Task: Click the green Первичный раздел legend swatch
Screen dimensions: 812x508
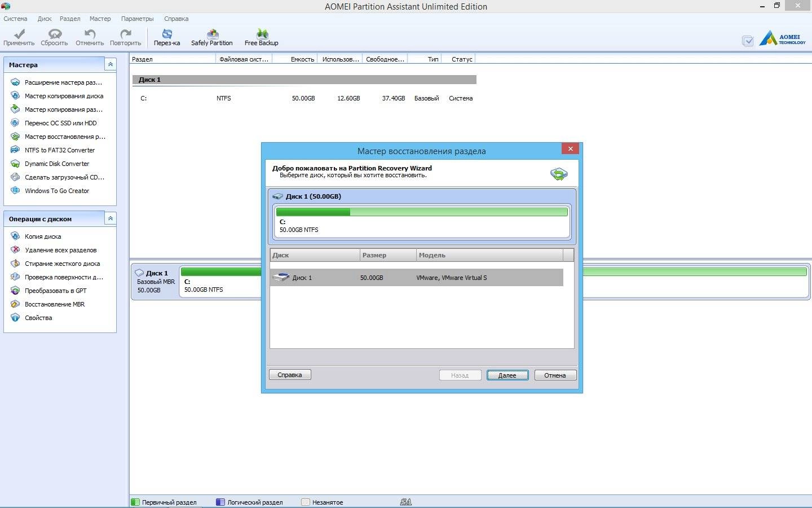Action: pos(135,502)
